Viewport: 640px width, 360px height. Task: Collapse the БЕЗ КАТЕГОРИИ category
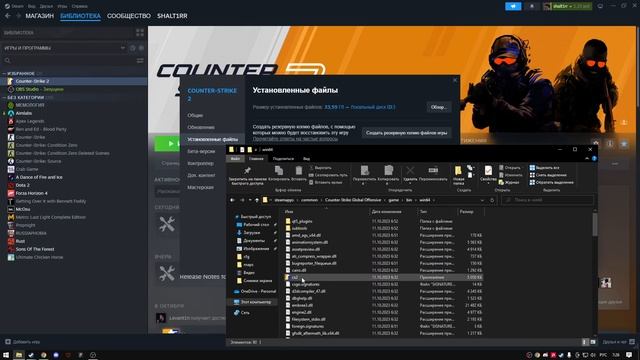point(4,98)
